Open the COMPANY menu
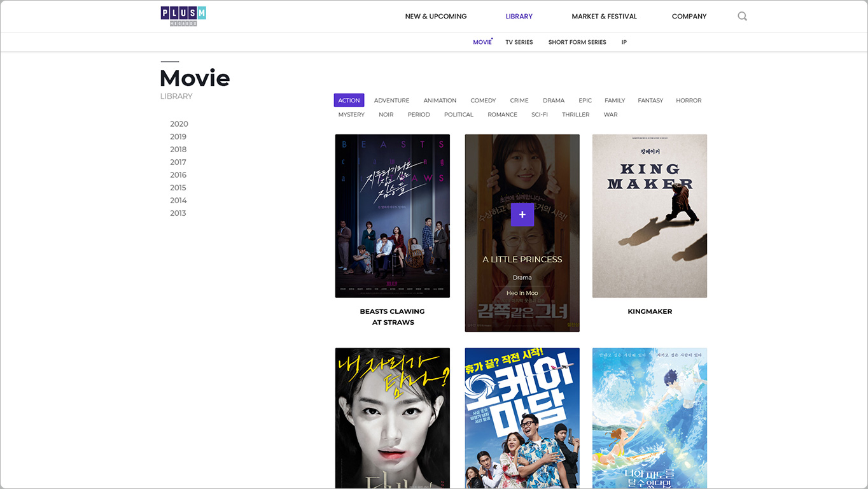The image size is (868, 489). (x=689, y=17)
